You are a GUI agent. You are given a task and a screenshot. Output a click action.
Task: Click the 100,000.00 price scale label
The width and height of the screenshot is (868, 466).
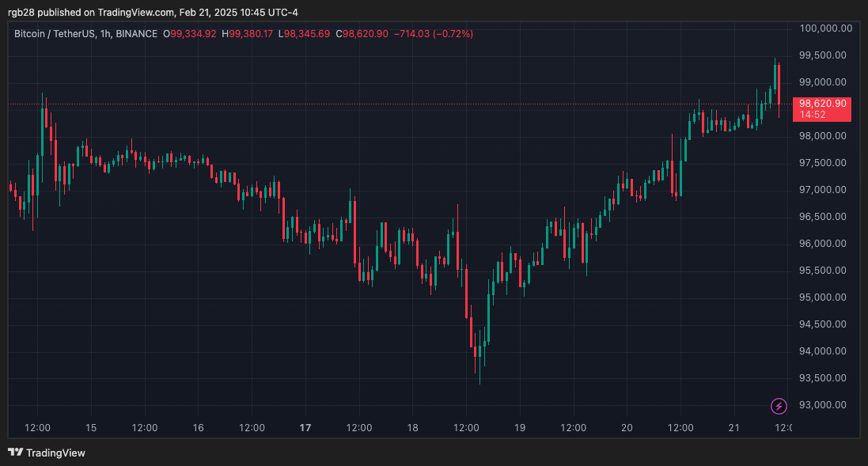coord(825,28)
